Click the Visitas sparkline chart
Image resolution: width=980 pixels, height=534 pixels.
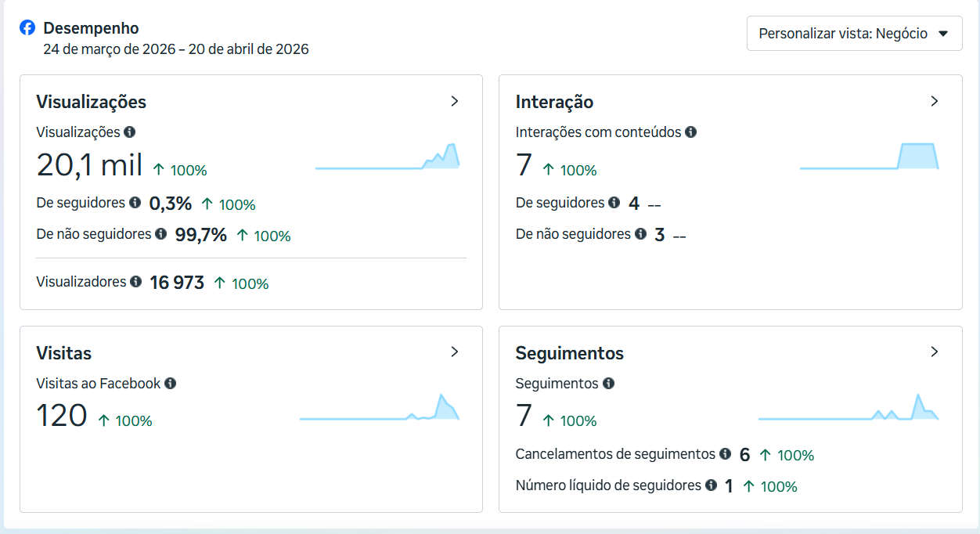(380, 407)
